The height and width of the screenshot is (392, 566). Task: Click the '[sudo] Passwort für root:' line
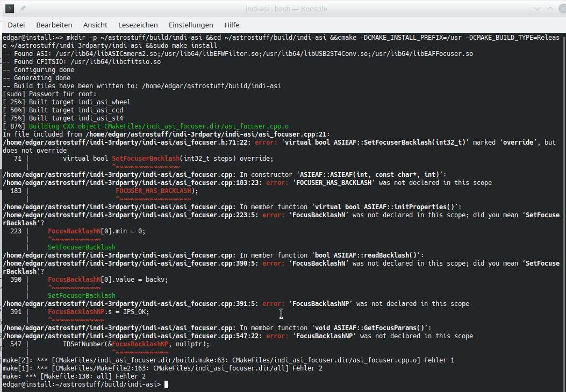tap(48, 94)
